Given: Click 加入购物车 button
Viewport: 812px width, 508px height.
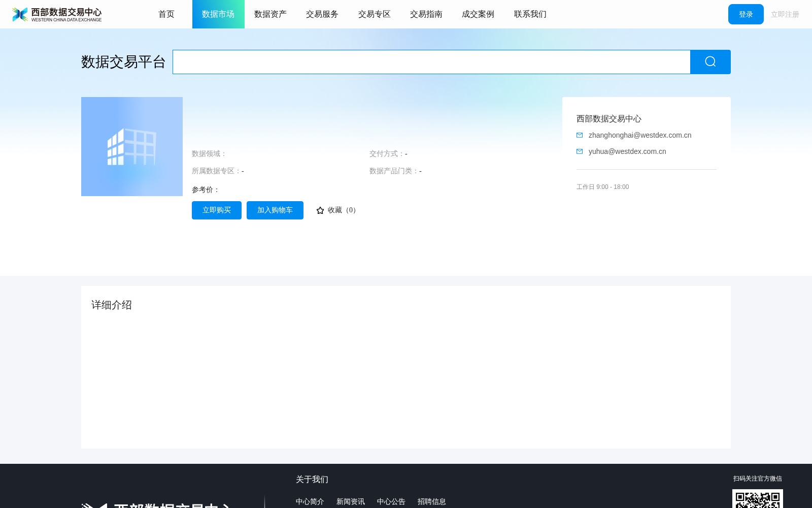Looking at the screenshot, I should pyautogui.click(x=275, y=210).
